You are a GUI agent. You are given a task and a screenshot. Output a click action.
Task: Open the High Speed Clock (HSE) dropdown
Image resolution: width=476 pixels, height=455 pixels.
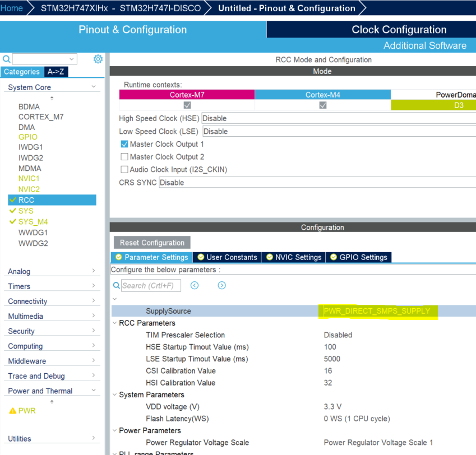pos(339,118)
